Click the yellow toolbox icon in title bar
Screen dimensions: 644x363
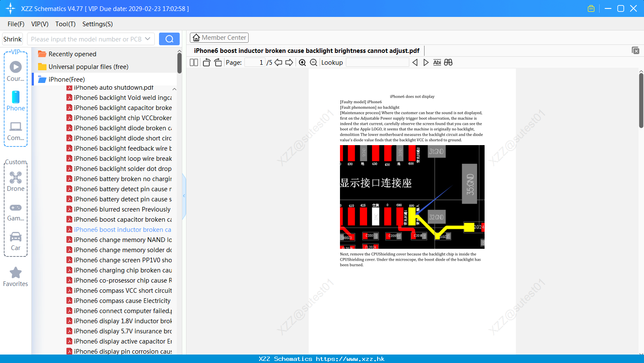tap(591, 8)
